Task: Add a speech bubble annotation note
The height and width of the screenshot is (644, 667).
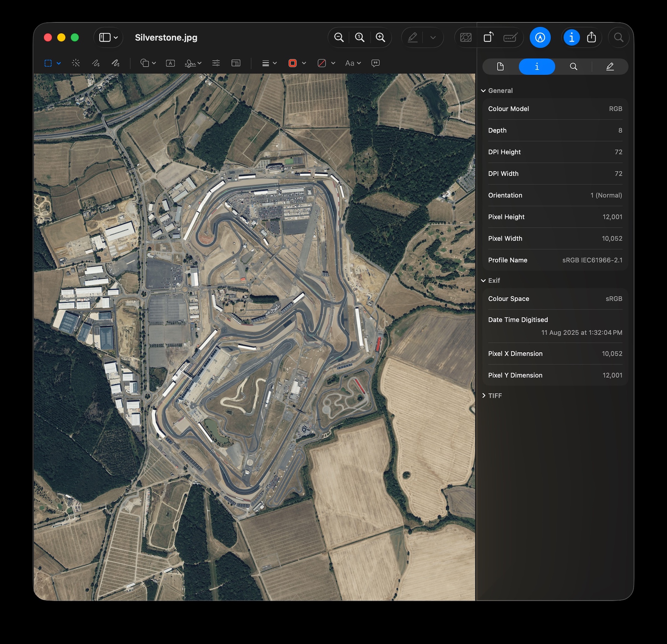Action: coord(375,63)
